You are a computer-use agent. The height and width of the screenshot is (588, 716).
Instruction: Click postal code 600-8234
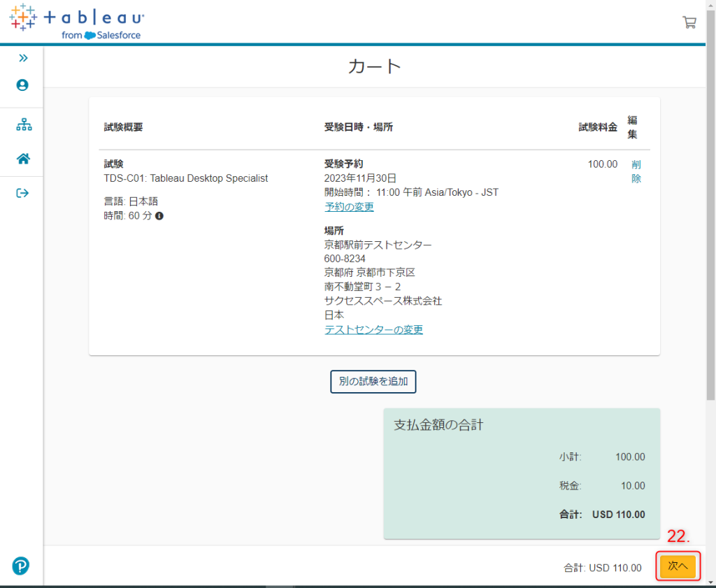pyautogui.click(x=345, y=259)
